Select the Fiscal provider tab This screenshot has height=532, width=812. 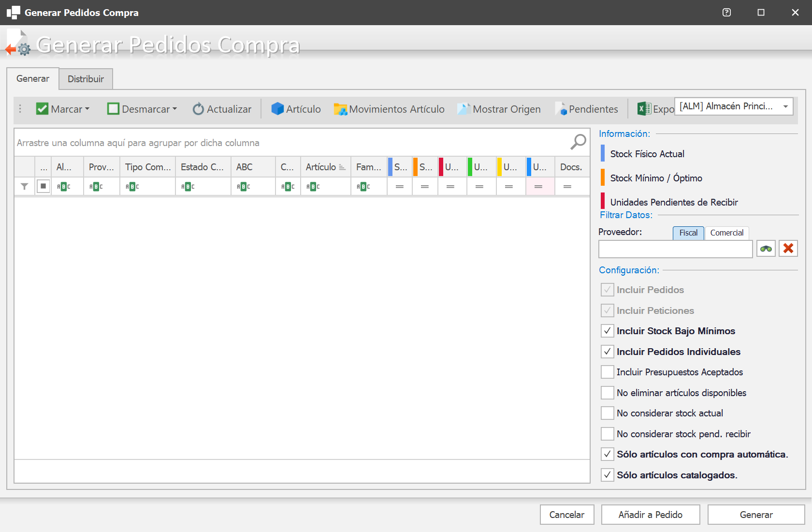688,233
